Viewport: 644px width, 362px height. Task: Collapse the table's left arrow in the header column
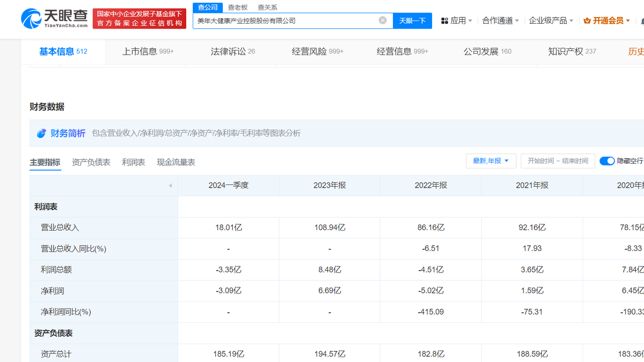point(170,186)
